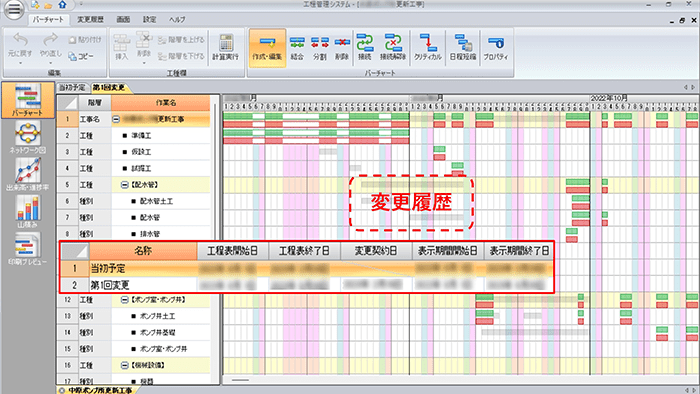This screenshot has height=394, width=700.
Task: Click the コピー copy button
Action: (81, 56)
